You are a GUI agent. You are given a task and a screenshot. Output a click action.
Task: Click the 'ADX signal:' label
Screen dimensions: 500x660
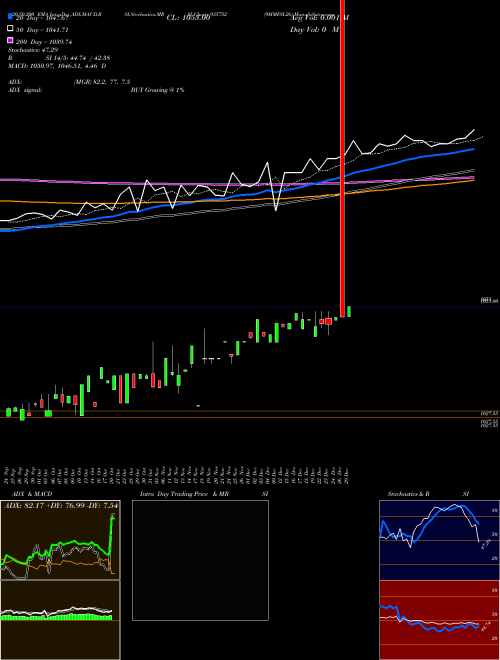tap(25, 90)
